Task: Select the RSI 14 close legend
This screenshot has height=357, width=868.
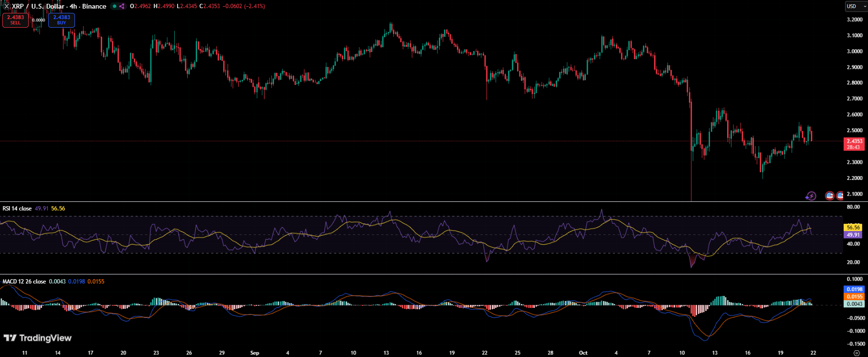Action: point(17,209)
